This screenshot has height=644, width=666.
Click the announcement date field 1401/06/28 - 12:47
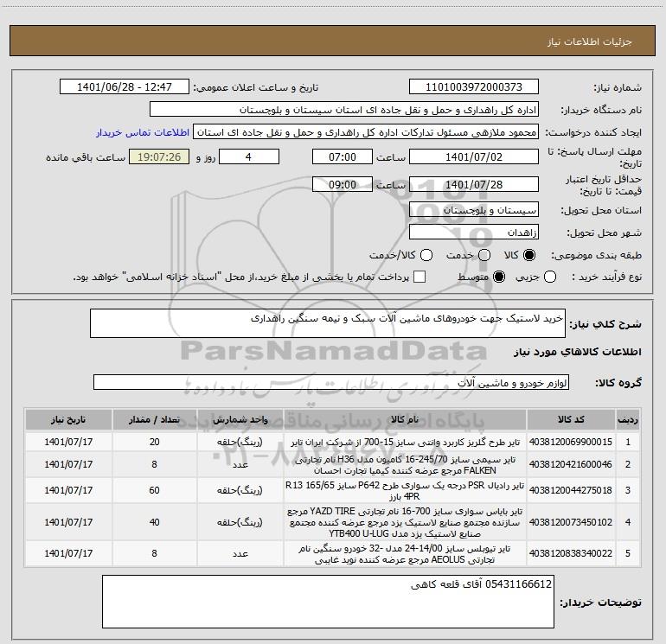(125, 87)
